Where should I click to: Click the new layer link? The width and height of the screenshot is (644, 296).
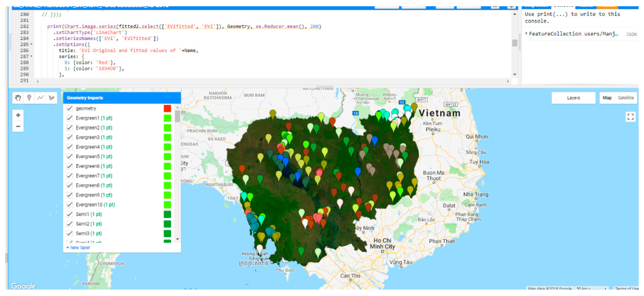click(x=78, y=247)
